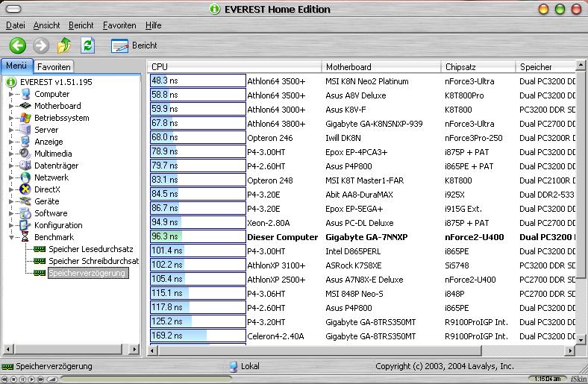The height and width of the screenshot is (384, 588).
Task: Click the EVEREST v1.51.195 root label
Action: pos(56,82)
